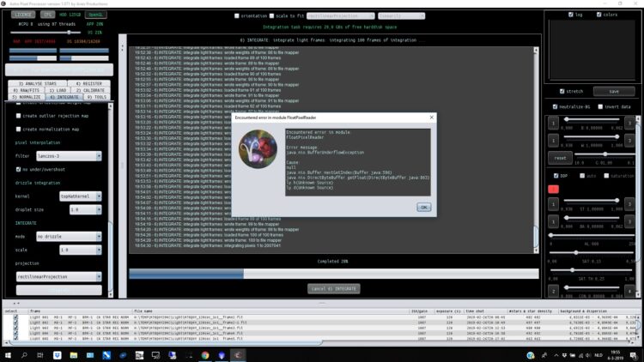Screen dimensions: 644x362
Task: Cancel the 6) INTEGRATE task
Action: pyautogui.click(x=333, y=288)
